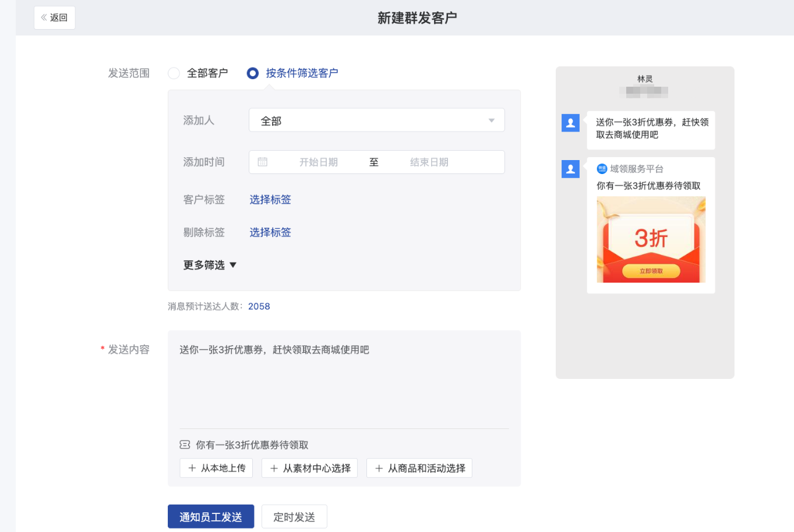Click the 从素材中心选择 button
The height and width of the screenshot is (532, 794).
point(310,468)
